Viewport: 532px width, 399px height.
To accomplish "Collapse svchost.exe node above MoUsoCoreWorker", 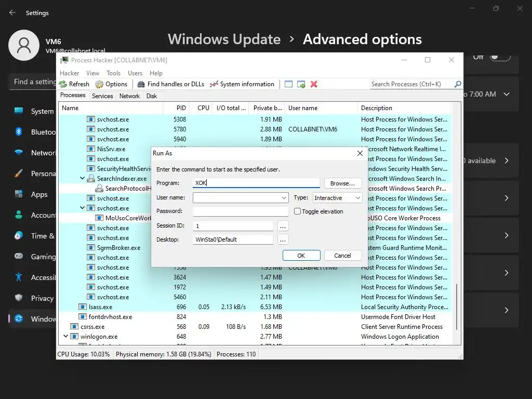I will 82,208.
